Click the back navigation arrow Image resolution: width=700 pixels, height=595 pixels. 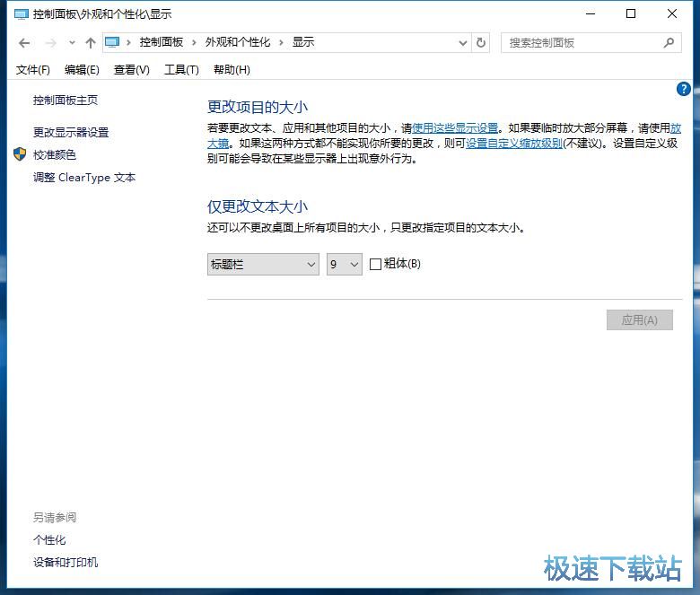pyautogui.click(x=24, y=43)
